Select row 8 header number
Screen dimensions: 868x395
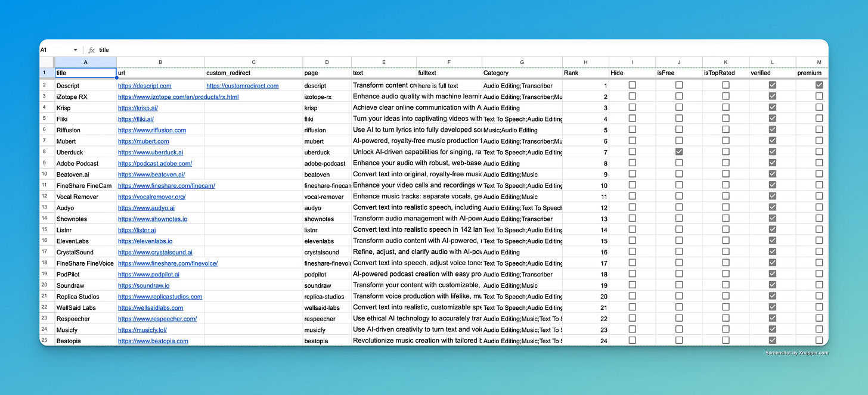coord(46,152)
